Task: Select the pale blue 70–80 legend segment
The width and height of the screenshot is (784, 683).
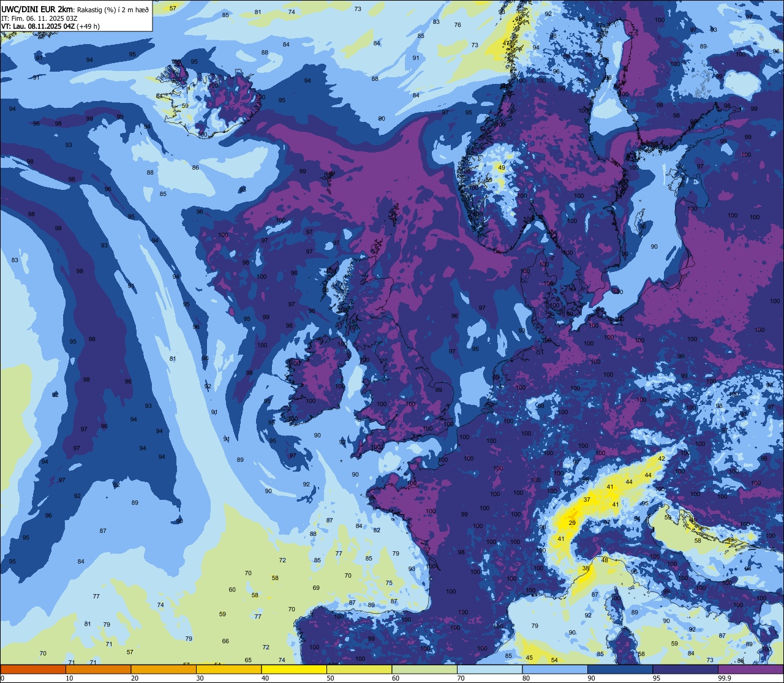Action: click(489, 670)
